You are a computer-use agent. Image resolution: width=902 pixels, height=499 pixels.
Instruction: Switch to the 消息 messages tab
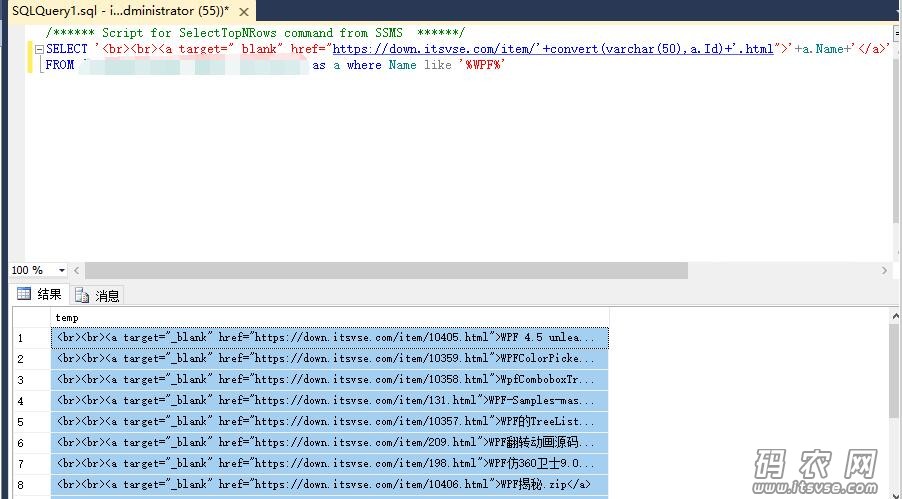point(97,296)
